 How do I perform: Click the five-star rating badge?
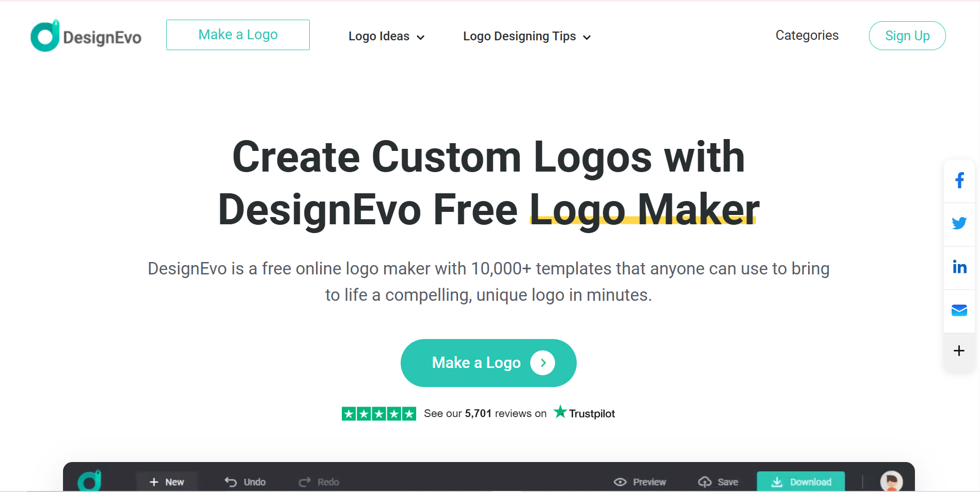[x=379, y=413]
